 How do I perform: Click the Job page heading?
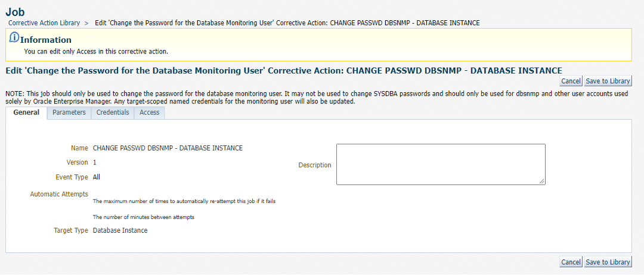coord(15,11)
